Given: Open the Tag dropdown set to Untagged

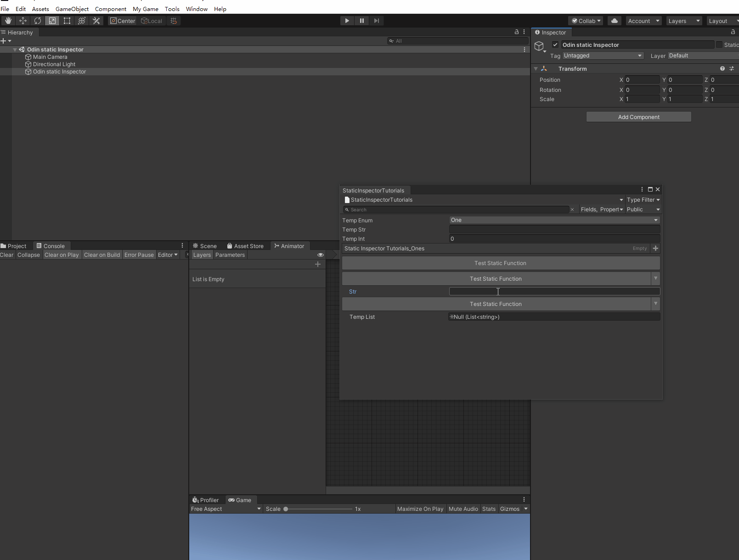Looking at the screenshot, I should pyautogui.click(x=603, y=56).
